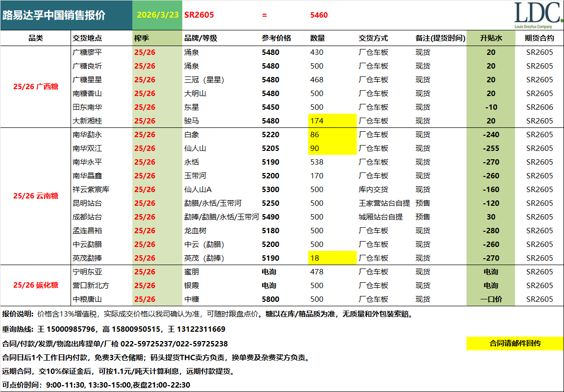This screenshot has height=392, width=564.
Task: Click the delivery method cell 王家营站台自提
Action: [x=384, y=203]
